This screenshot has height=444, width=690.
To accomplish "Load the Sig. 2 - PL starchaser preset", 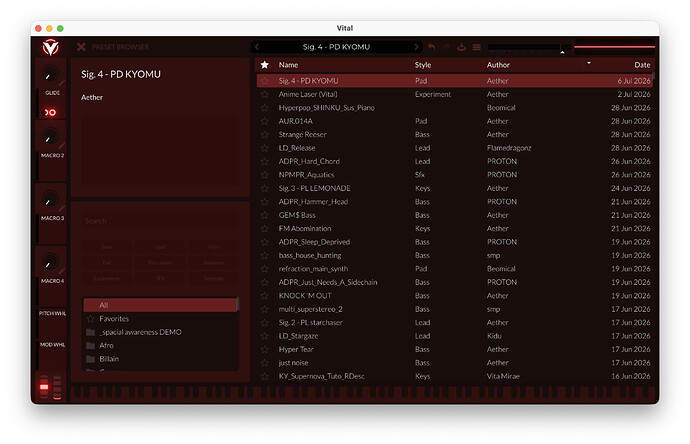I will (x=455, y=323).
